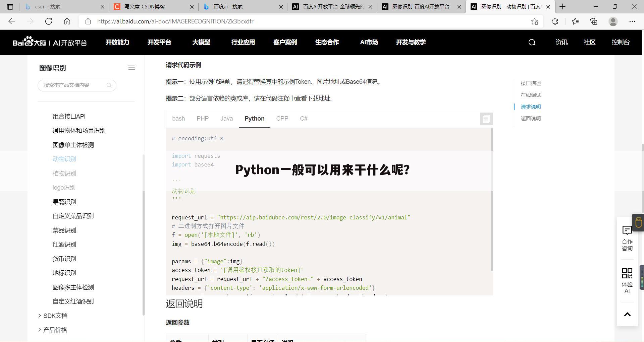
Task: Click the browser address bar URL
Action: click(x=175, y=21)
